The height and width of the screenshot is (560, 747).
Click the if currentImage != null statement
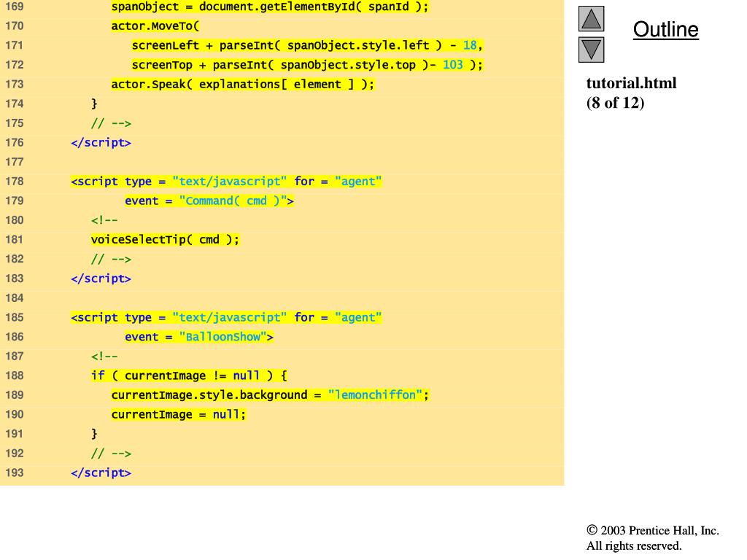189,376
